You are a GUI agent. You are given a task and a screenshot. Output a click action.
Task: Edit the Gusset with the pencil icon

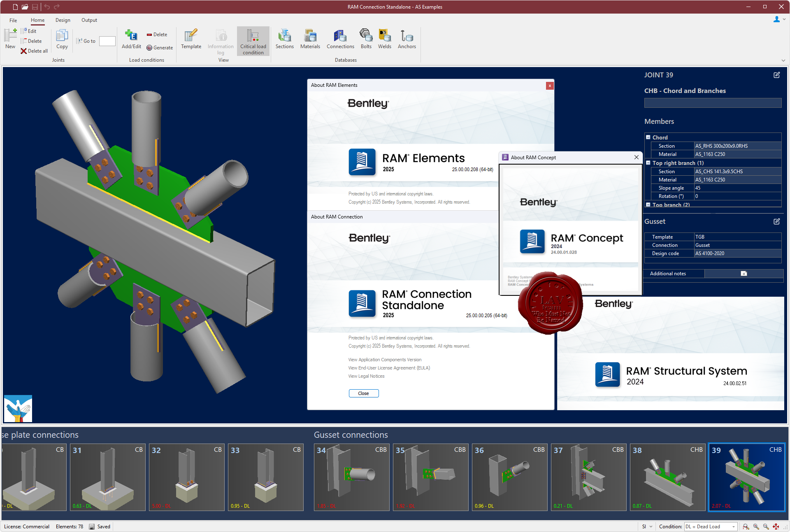[776, 221]
